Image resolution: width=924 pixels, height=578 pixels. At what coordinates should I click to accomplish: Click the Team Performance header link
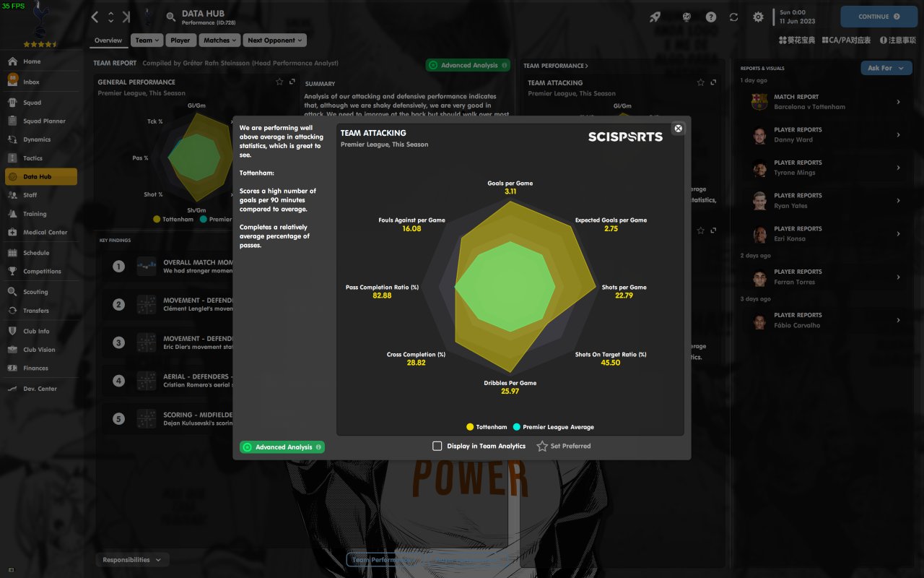click(555, 66)
